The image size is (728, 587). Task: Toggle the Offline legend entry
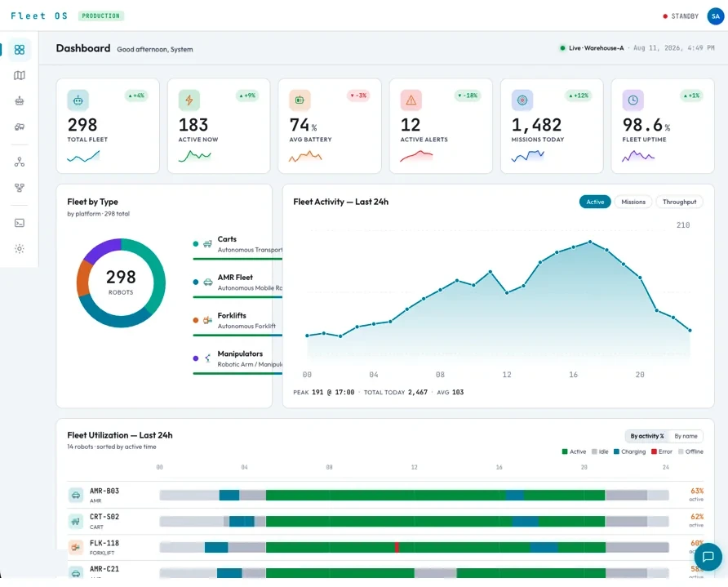coord(690,451)
